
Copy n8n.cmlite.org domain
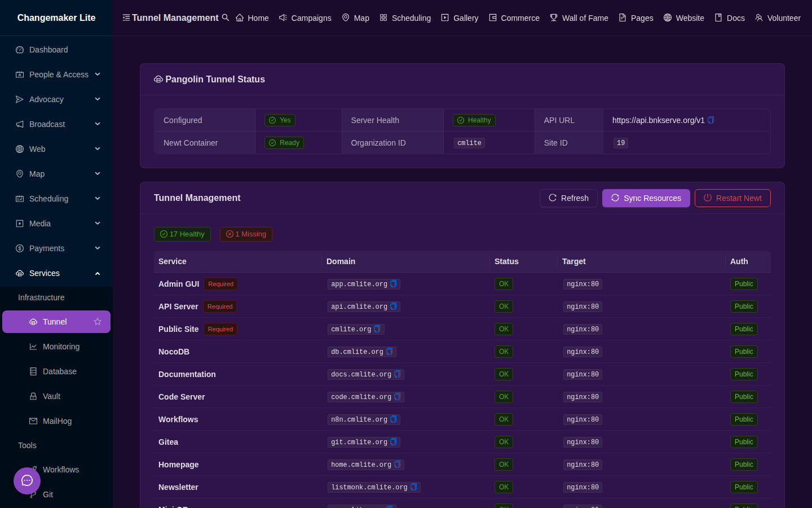394,419
